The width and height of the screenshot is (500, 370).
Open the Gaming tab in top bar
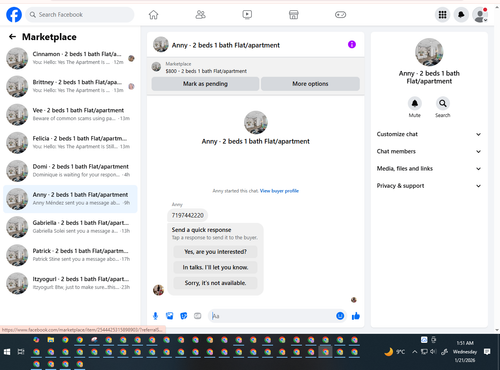point(340,15)
